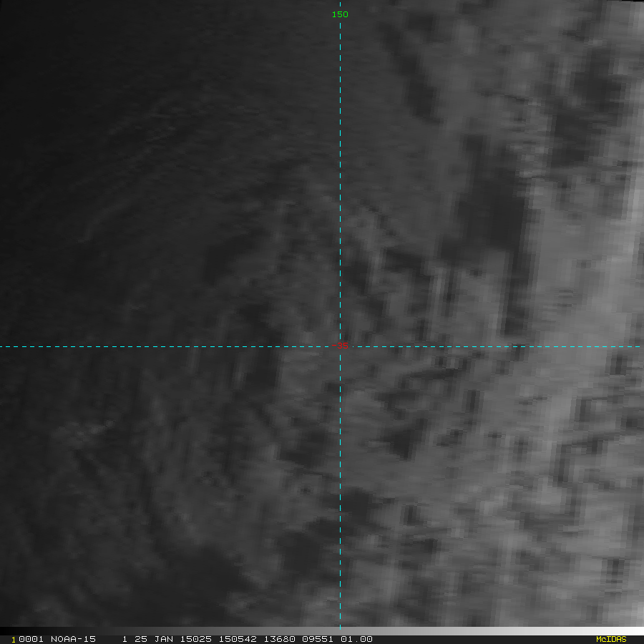
Task: Select the NOAA-15 satellite name
Action: tap(73, 639)
